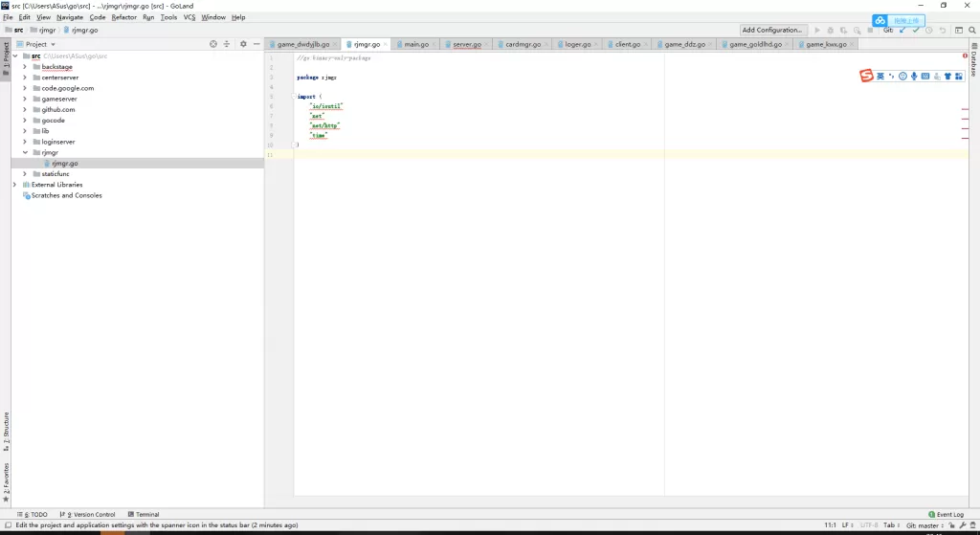Click the Search Everywhere magnifier icon
Viewport: 980px width, 535px height.
tap(972, 30)
